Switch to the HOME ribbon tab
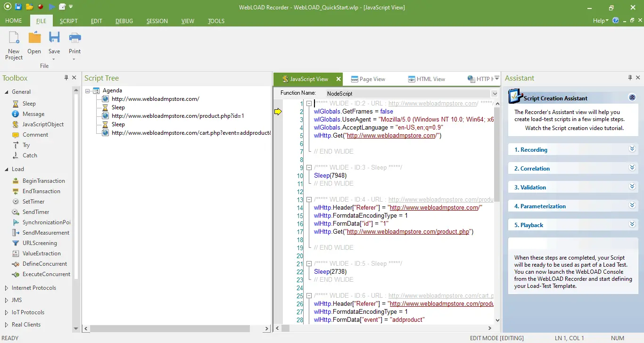644x343 pixels. (x=14, y=21)
